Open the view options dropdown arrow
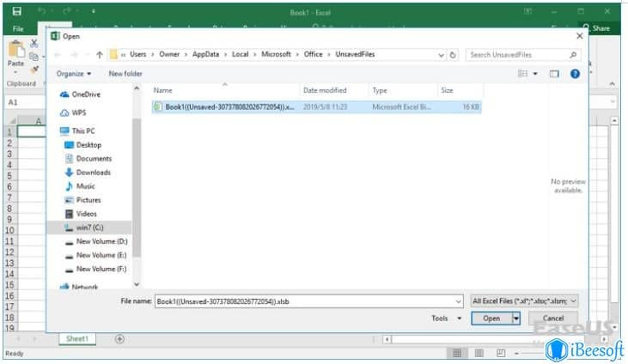The image size is (628, 364). 535,74
